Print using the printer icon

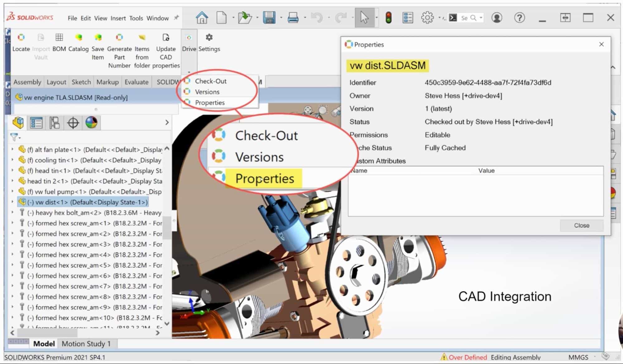tap(293, 17)
